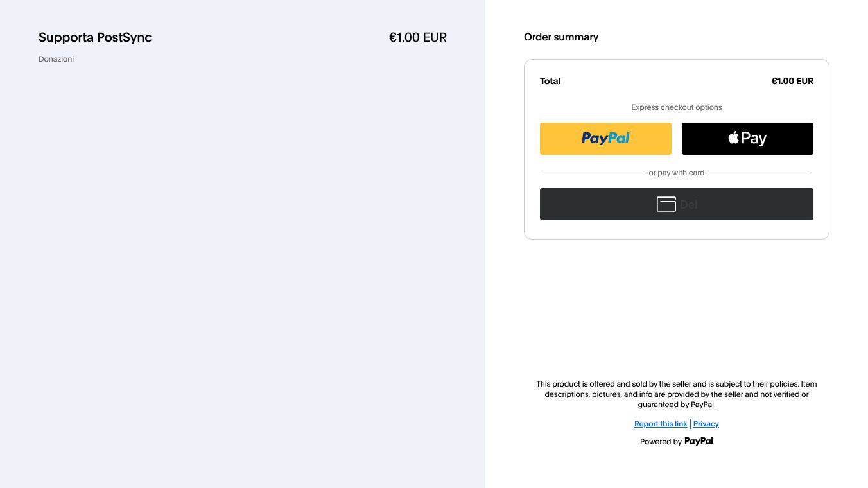Click the faint 'Del' label in card button
The height and width of the screenshot is (488, 868).
(688, 205)
